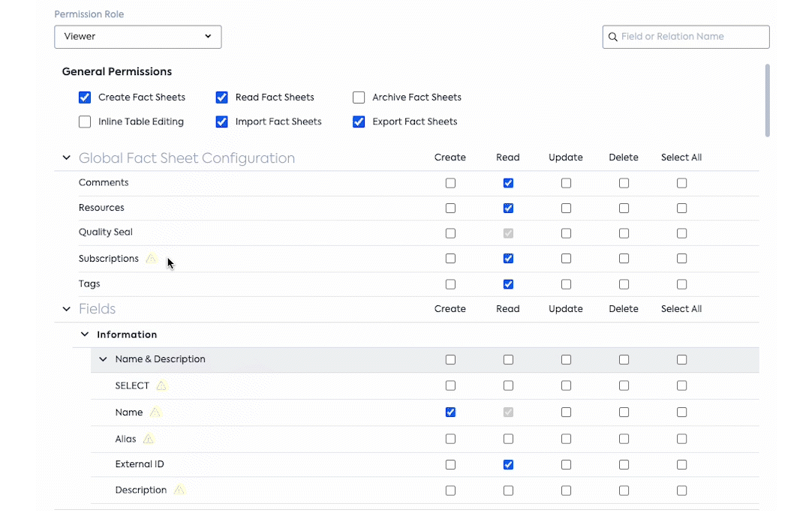Check Delete for Tags
The width and height of the screenshot is (812, 513).
624,284
